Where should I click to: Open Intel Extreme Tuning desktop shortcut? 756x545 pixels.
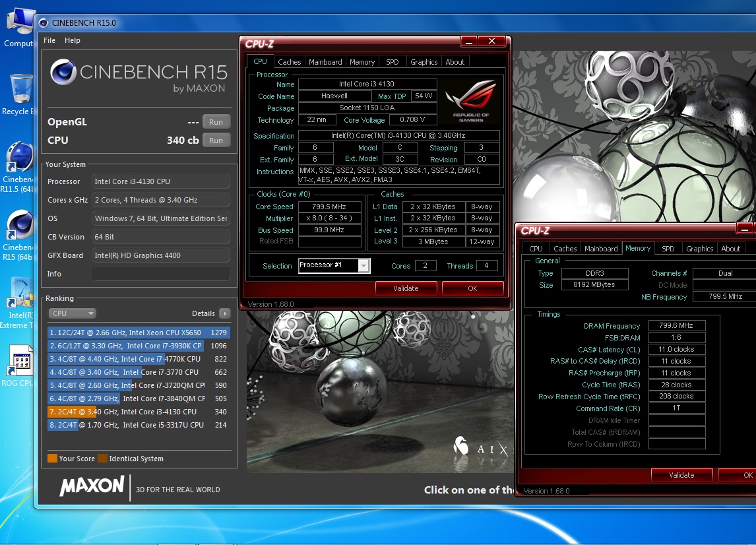tap(17, 303)
